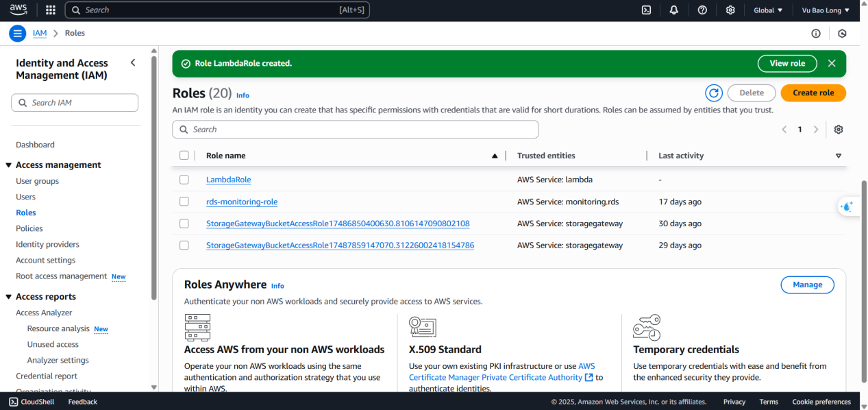Open Identity providers in the sidebar
This screenshot has height=410, width=868.
point(47,244)
